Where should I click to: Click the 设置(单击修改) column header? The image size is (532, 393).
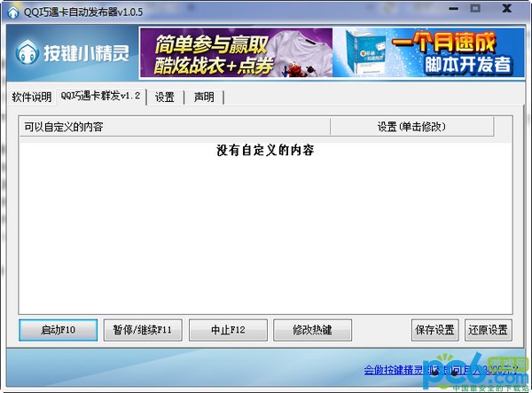coord(412,127)
